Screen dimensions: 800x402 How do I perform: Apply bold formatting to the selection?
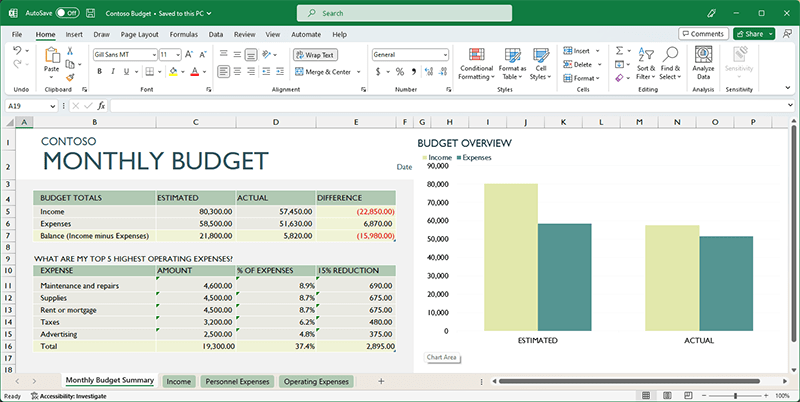coord(100,71)
